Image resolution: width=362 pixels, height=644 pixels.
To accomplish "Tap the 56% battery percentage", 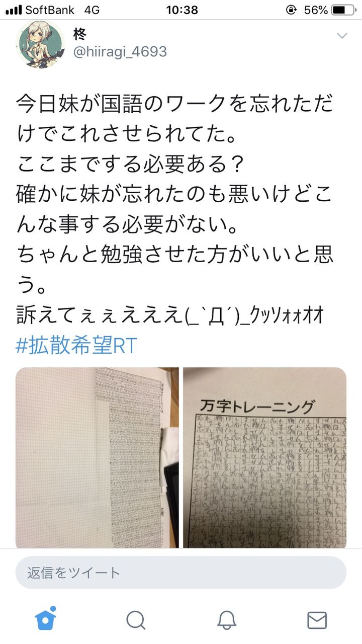I will tap(316, 10).
